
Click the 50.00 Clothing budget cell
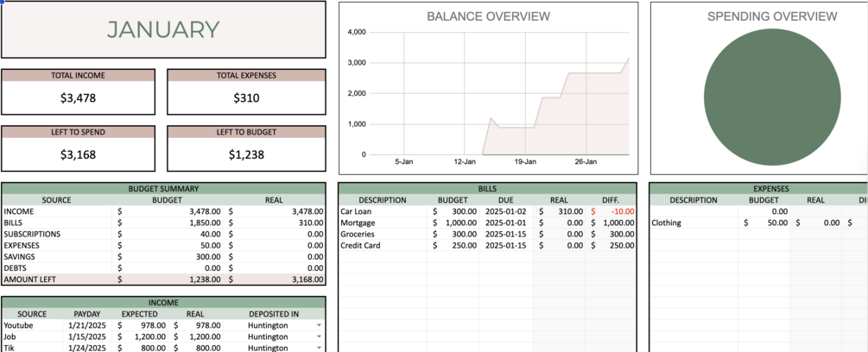click(764, 223)
